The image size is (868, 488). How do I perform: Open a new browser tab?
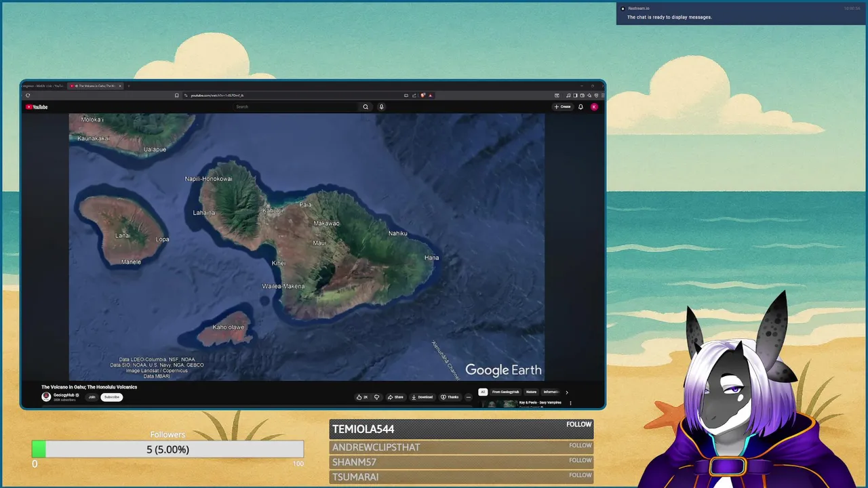click(129, 86)
